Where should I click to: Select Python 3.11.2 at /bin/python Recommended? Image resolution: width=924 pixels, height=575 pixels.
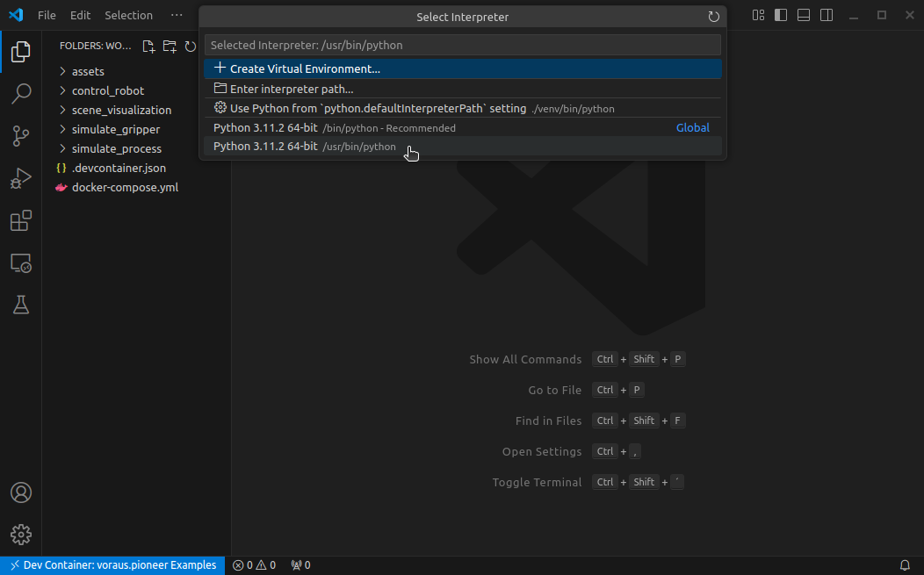[463, 128]
